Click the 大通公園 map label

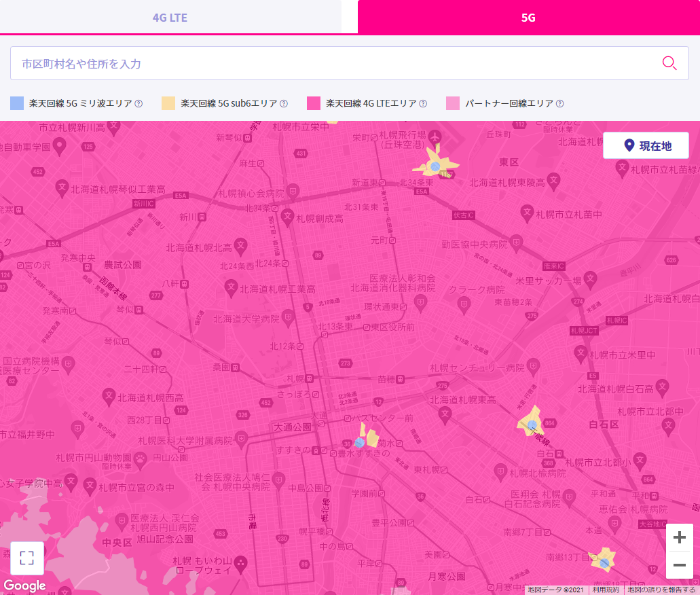coord(293,427)
